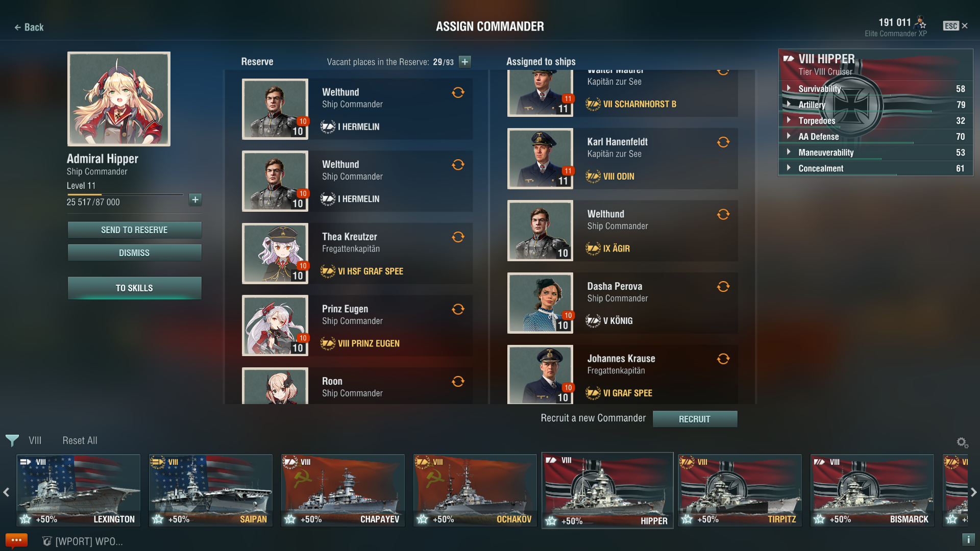The width and height of the screenshot is (980, 551).
Task: Click swap icon for Prinz Eugen commander
Action: click(458, 309)
